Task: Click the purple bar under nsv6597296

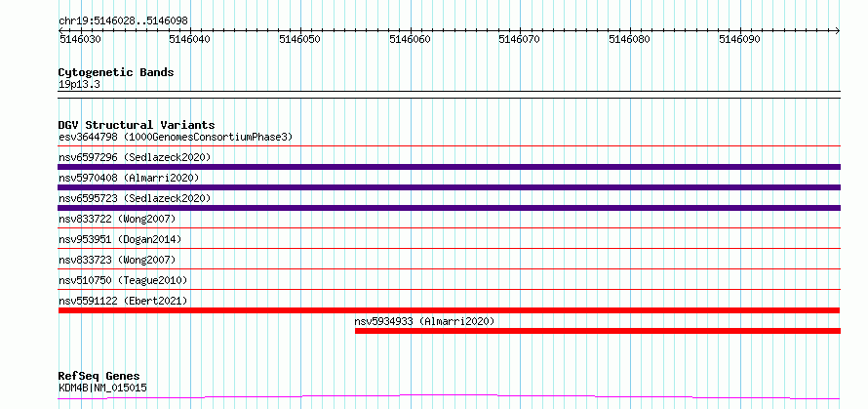Action: [x=450, y=167]
